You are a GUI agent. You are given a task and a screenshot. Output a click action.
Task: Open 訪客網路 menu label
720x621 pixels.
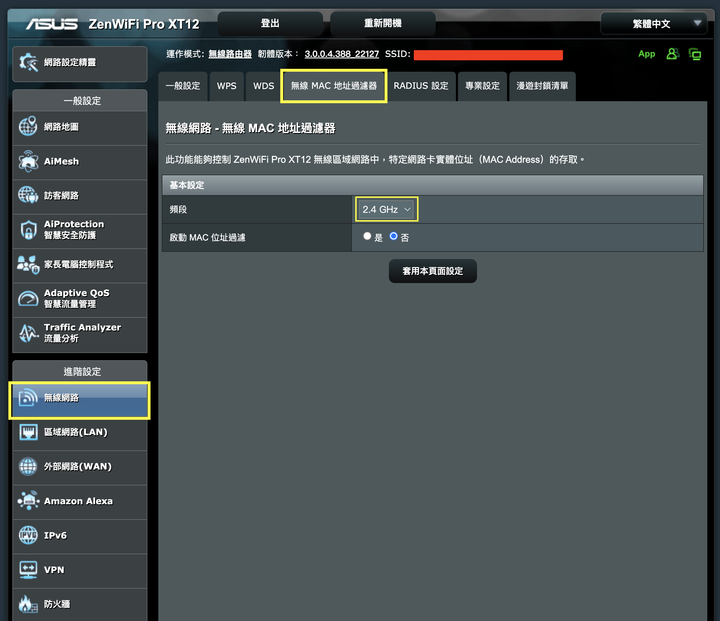(x=61, y=196)
